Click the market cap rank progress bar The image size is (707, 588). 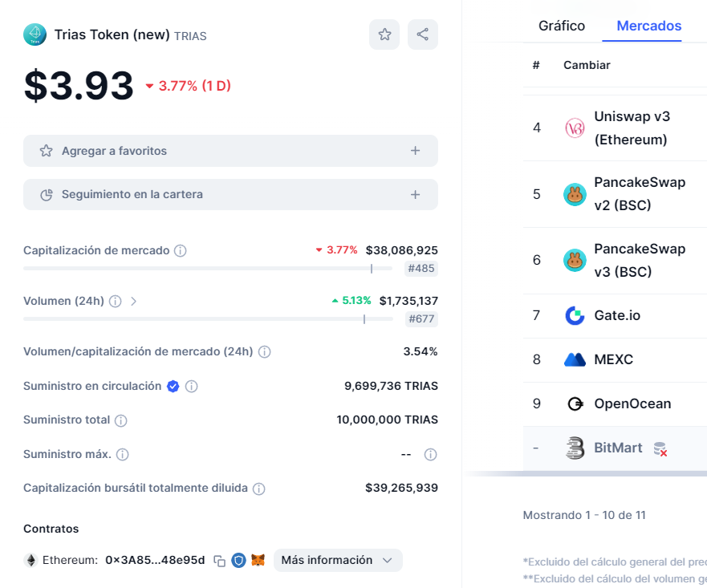(x=208, y=269)
